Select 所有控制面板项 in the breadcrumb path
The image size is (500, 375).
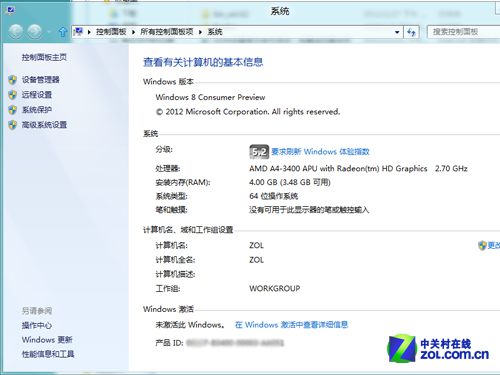pos(167,32)
